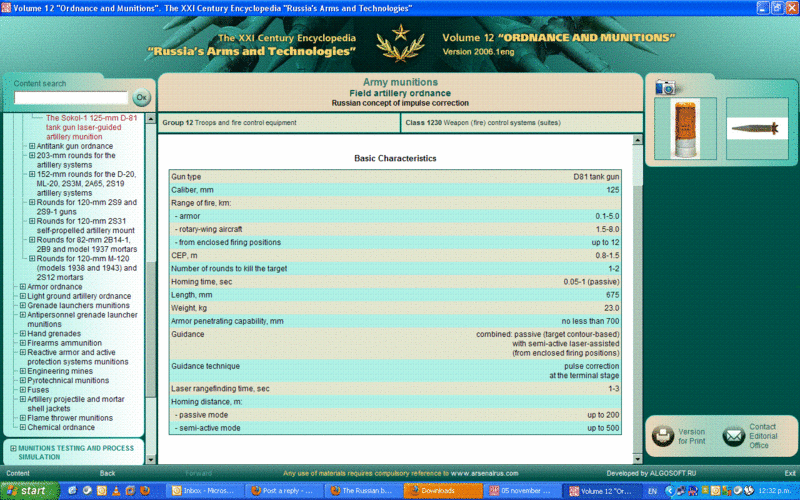
Task: Expand Engineering mines tree node
Action: tap(22, 371)
